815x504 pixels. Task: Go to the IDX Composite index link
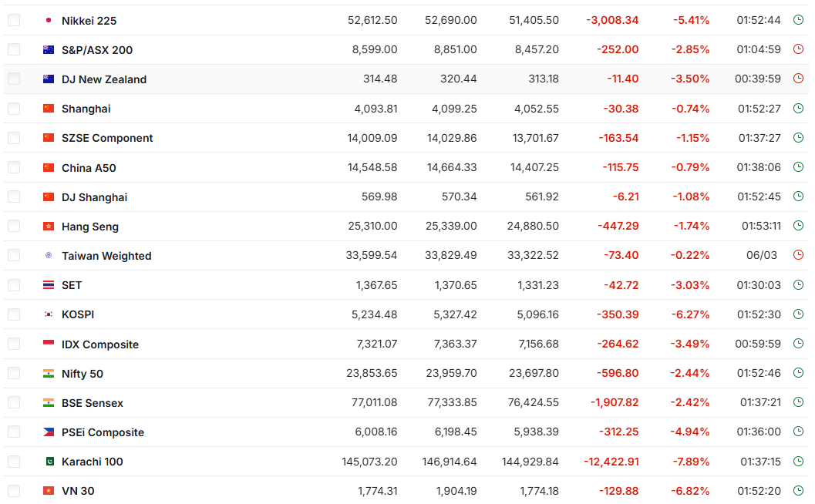[x=100, y=344]
